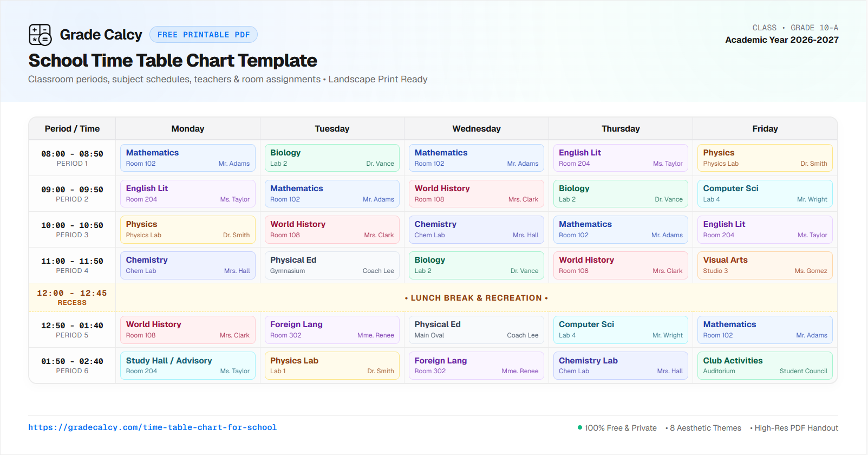Select Friday Physics card with Dr. Smith
The image size is (868, 455).
click(765, 158)
